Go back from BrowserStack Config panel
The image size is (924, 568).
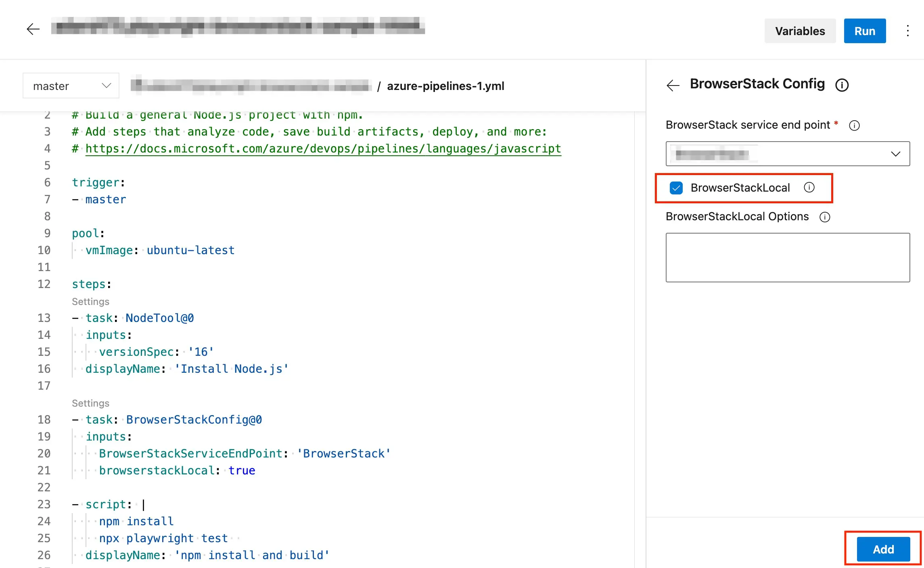pos(673,85)
